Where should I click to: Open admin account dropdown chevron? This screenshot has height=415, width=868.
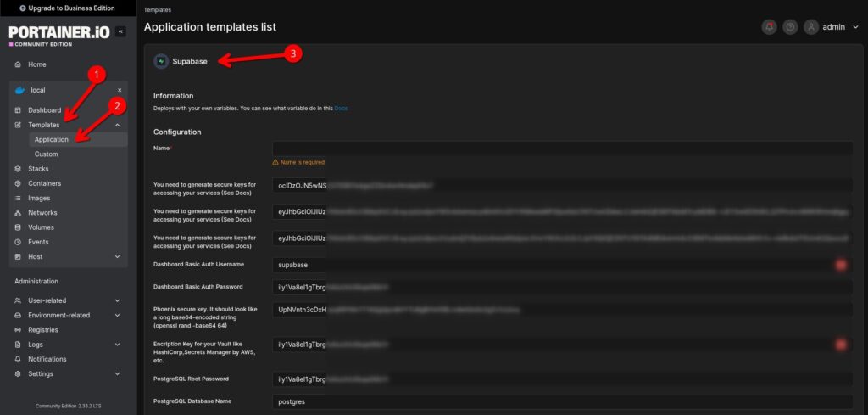pos(855,26)
